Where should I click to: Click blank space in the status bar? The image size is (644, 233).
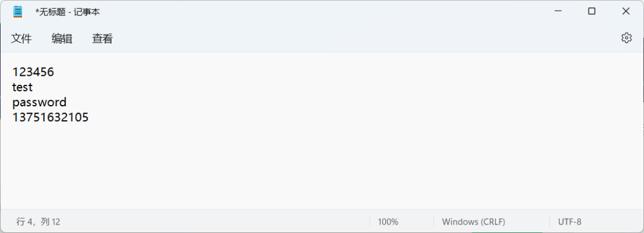click(x=213, y=222)
